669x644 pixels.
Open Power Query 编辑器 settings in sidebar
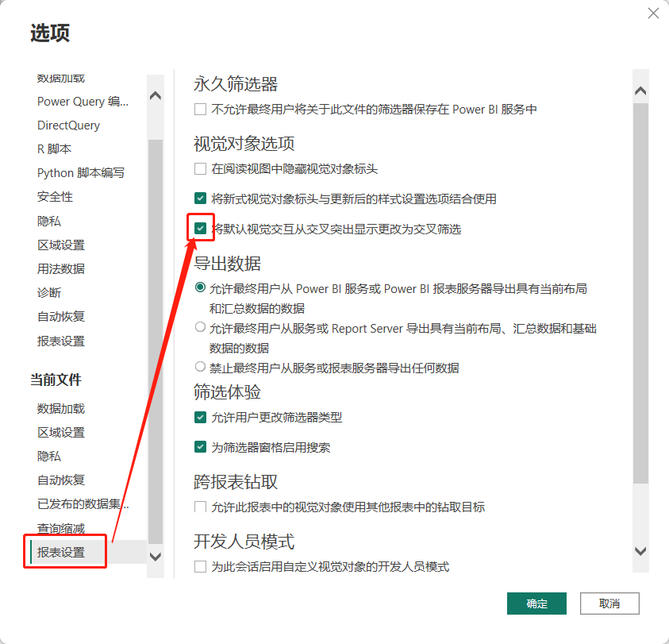pyautogui.click(x=83, y=102)
